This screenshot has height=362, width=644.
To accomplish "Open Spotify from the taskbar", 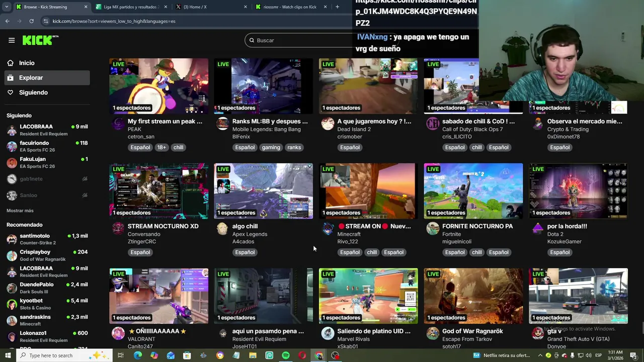I will coord(286,355).
